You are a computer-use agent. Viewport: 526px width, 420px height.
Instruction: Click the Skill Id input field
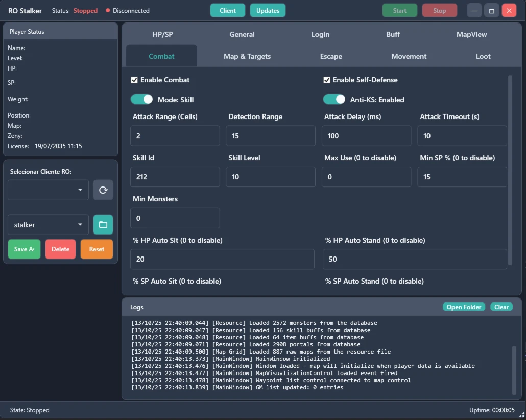coord(175,177)
